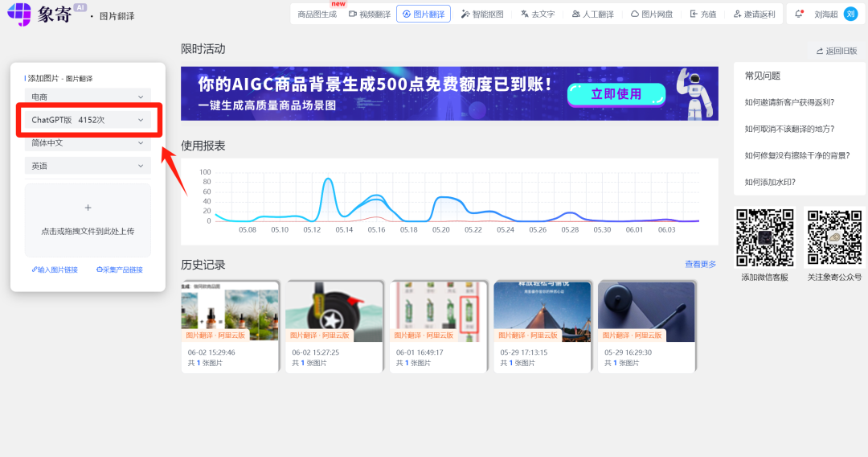Click the 立即使用 banner button

[x=616, y=93]
